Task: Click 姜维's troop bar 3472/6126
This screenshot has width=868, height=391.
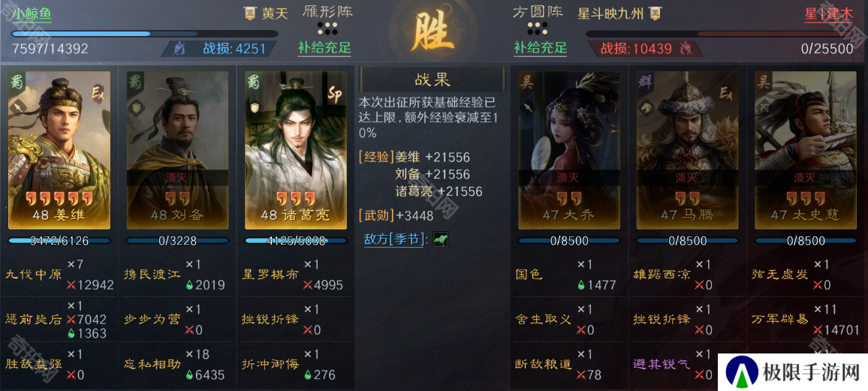Action: click(x=59, y=241)
